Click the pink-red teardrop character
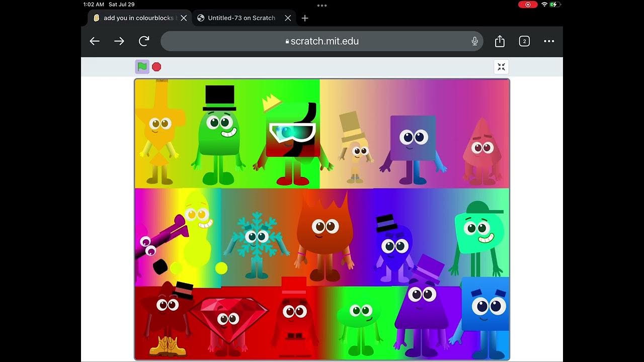 [481, 151]
